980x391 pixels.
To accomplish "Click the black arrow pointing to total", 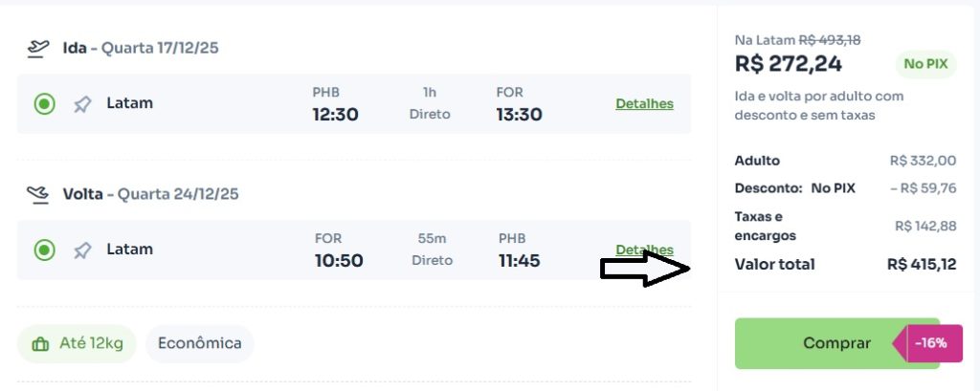I will click(645, 269).
